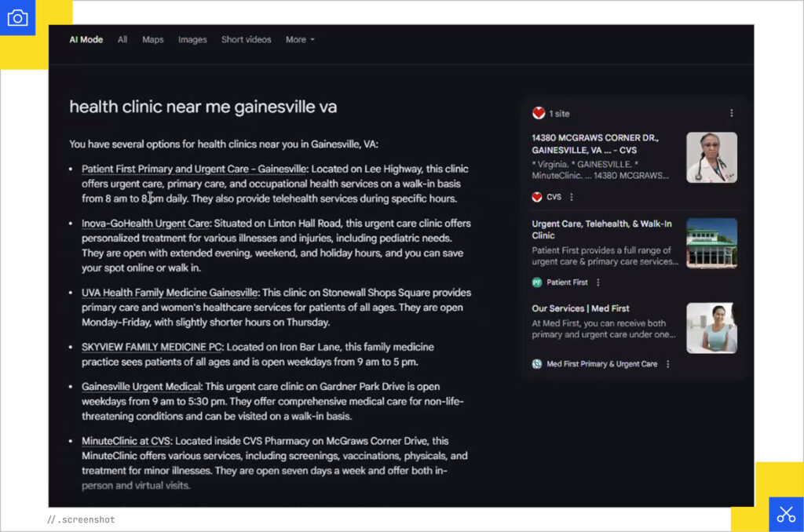Viewport: 804px width, 532px height.
Task: Open three-dot options beside Med First Primary
Action: click(x=668, y=364)
